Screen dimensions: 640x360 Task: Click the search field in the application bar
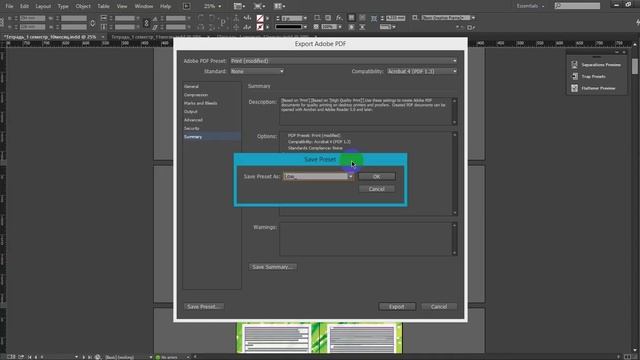[577, 6]
